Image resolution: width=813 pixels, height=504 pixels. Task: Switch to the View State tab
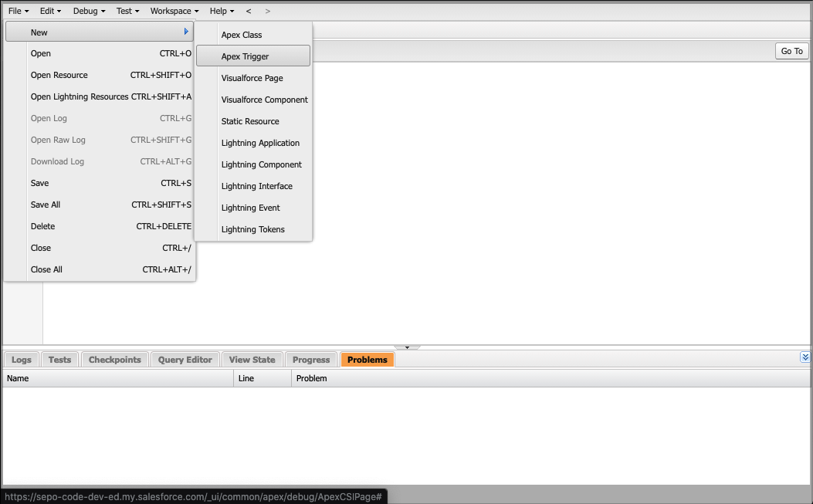point(252,360)
